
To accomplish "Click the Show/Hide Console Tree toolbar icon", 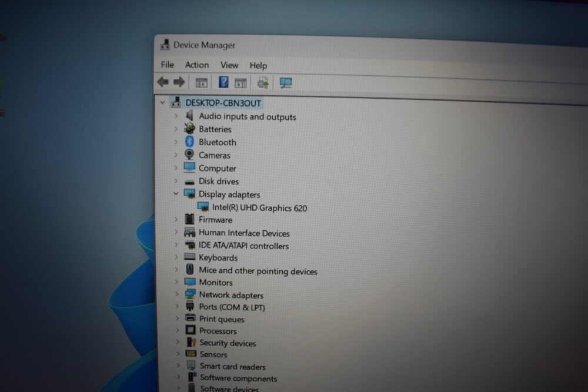I will point(201,82).
